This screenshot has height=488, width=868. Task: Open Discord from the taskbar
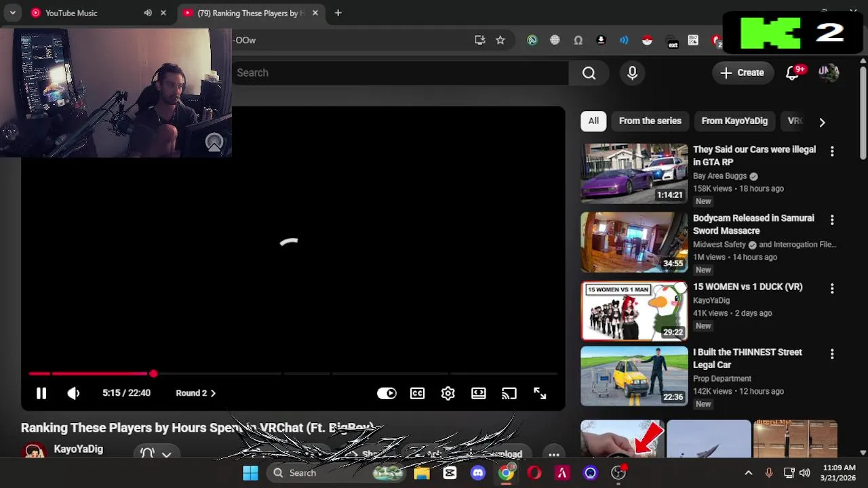pyautogui.click(x=478, y=473)
